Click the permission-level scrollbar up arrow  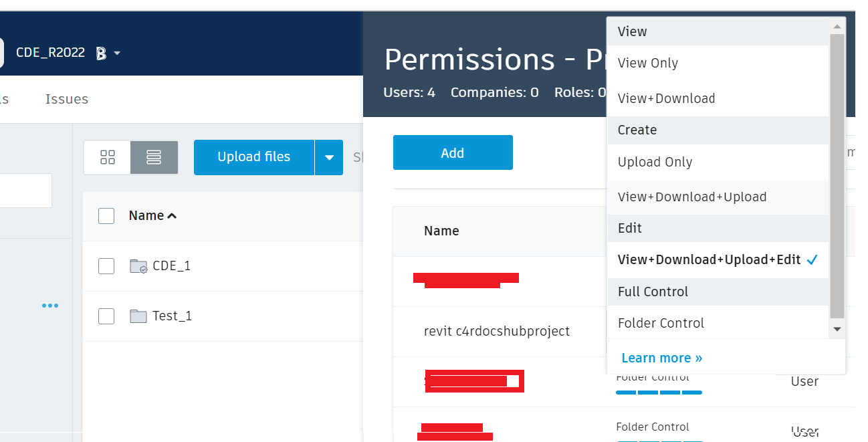[x=837, y=27]
